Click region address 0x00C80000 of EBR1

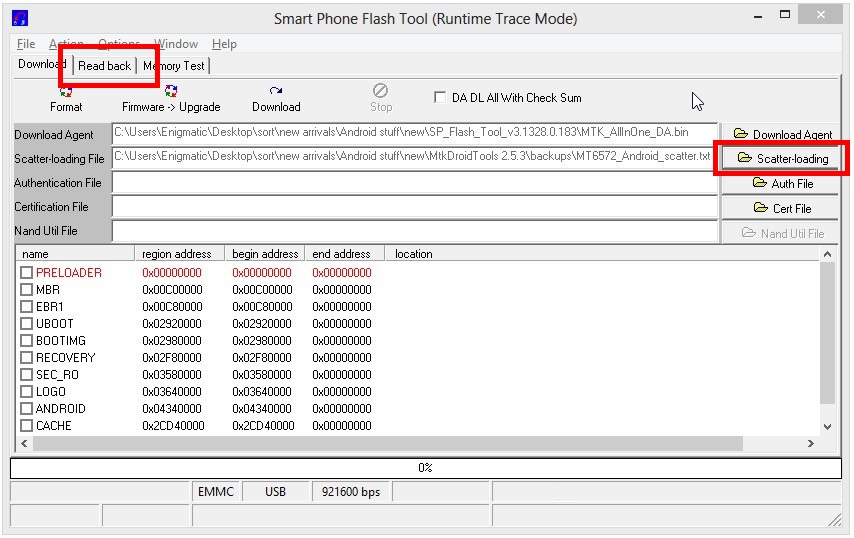click(172, 307)
